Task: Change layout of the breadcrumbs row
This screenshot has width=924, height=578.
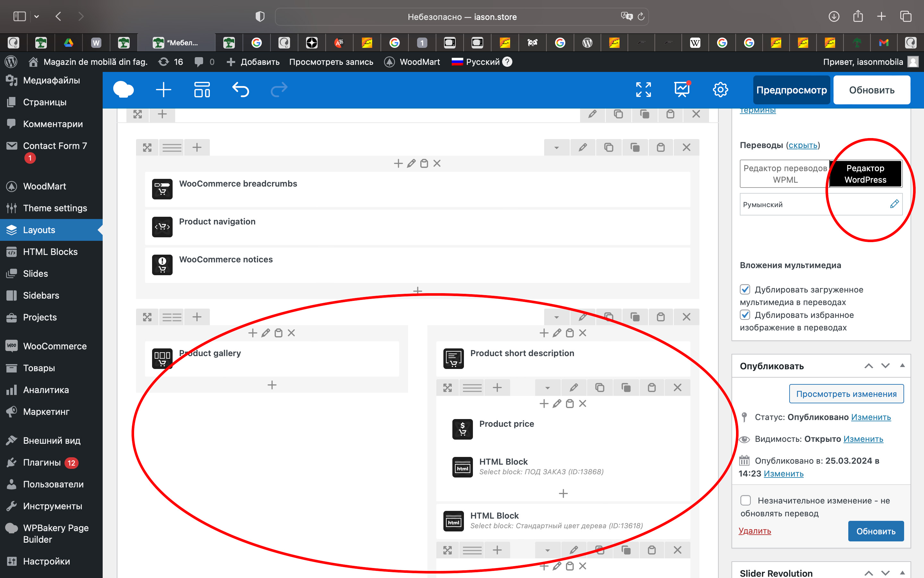Action: pos(172,147)
